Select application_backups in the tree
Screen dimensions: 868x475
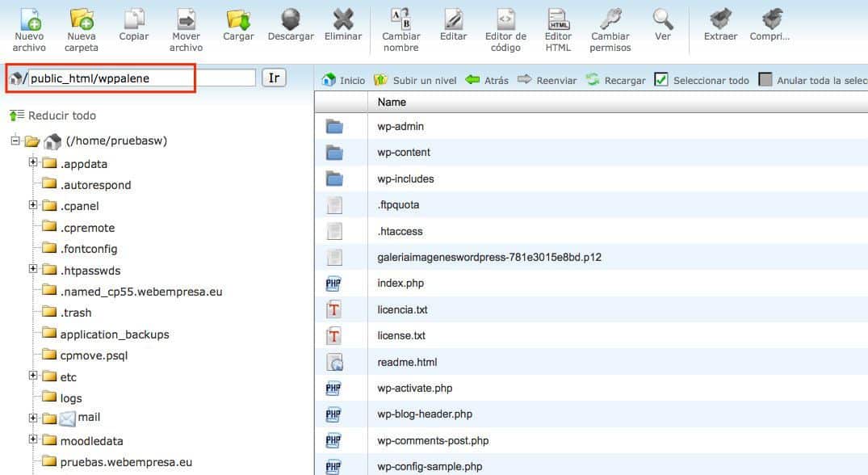click(x=106, y=334)
